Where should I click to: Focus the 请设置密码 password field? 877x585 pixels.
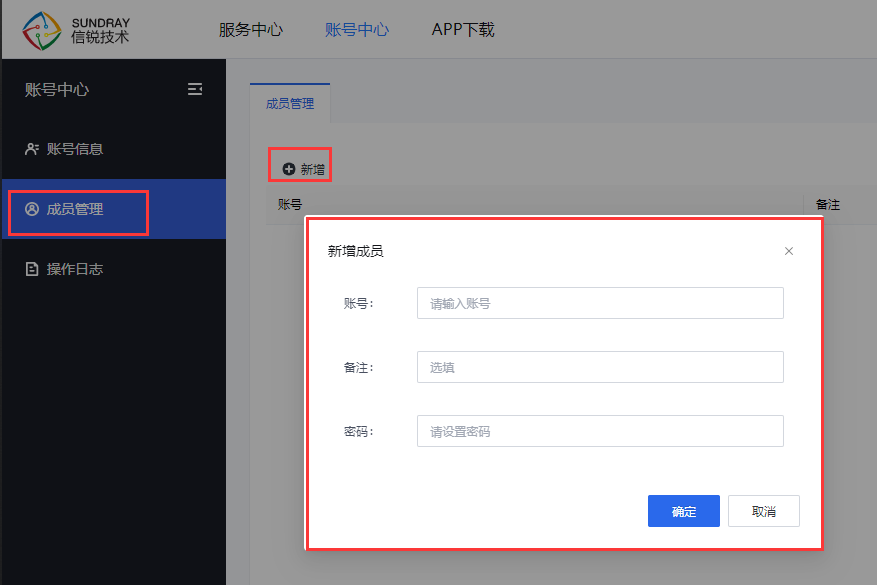(600, 431)
